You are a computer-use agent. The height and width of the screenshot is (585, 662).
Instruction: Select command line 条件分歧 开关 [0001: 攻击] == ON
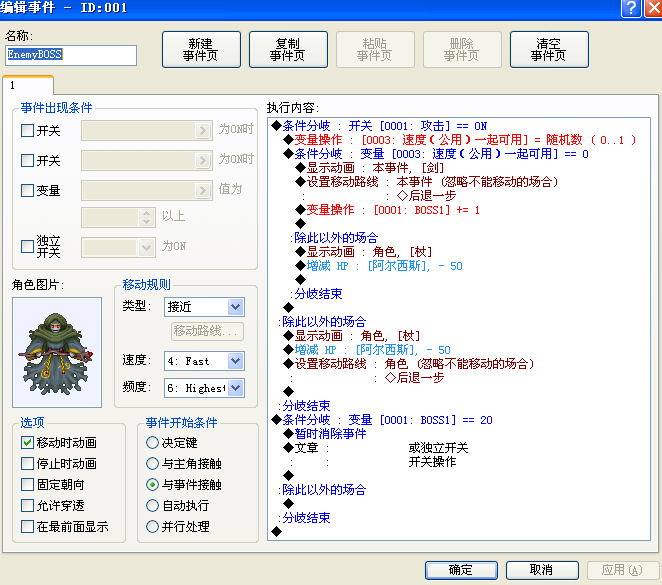pyautogui.click(x=379, y=126)
